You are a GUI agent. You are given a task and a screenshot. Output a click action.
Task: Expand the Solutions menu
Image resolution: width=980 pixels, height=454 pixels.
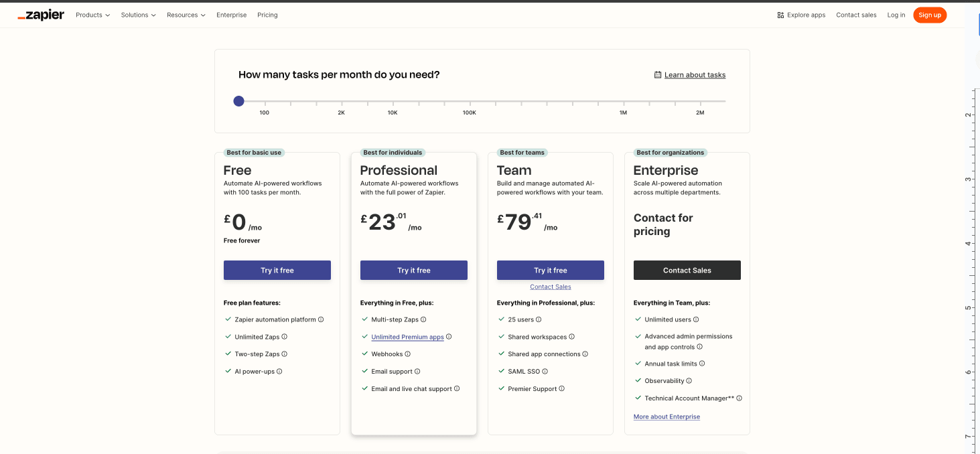pyautogui.click(x=138, y=15)
